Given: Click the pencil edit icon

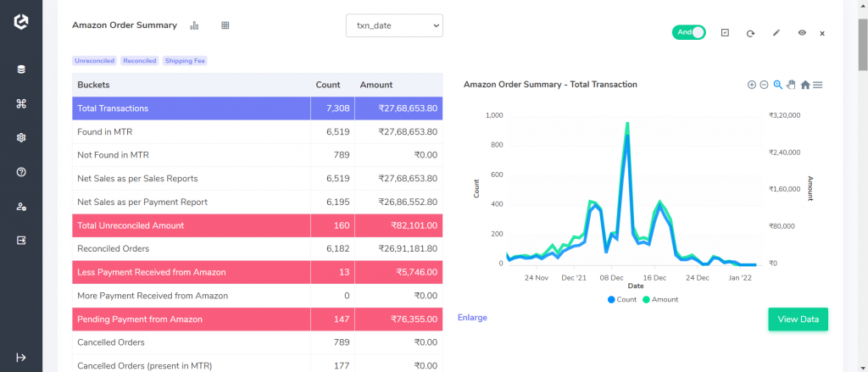Looking at the screenshot, I should click(x=776, y=33).
